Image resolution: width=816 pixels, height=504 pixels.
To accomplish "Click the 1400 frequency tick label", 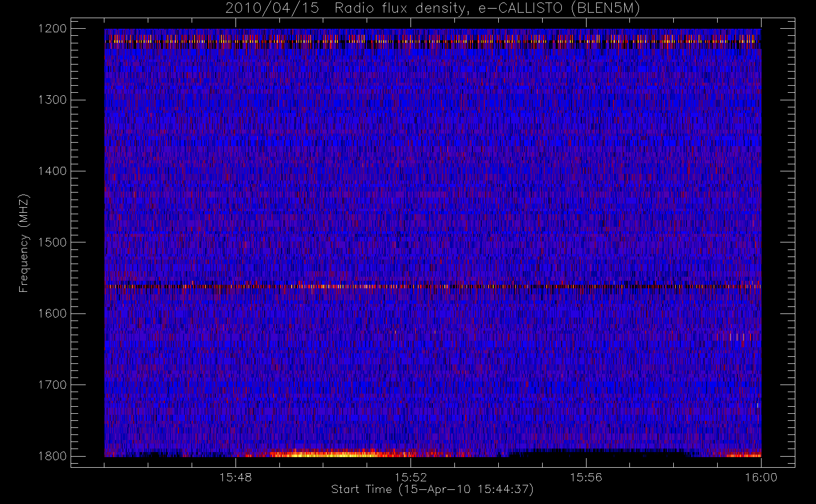I will coord(52,171).
